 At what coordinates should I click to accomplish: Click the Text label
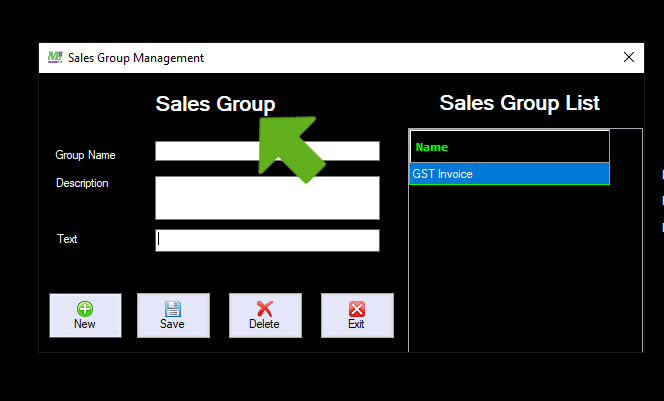point(67,239)
